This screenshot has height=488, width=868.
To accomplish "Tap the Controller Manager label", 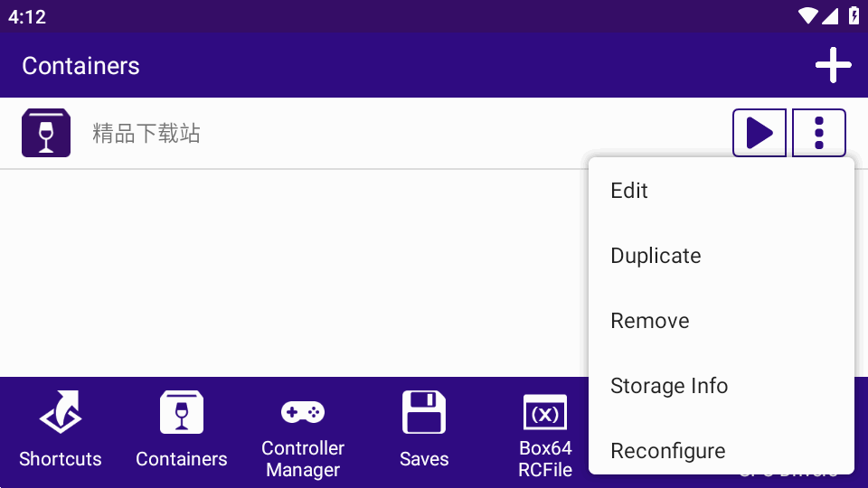I will (x=303, y=459).
